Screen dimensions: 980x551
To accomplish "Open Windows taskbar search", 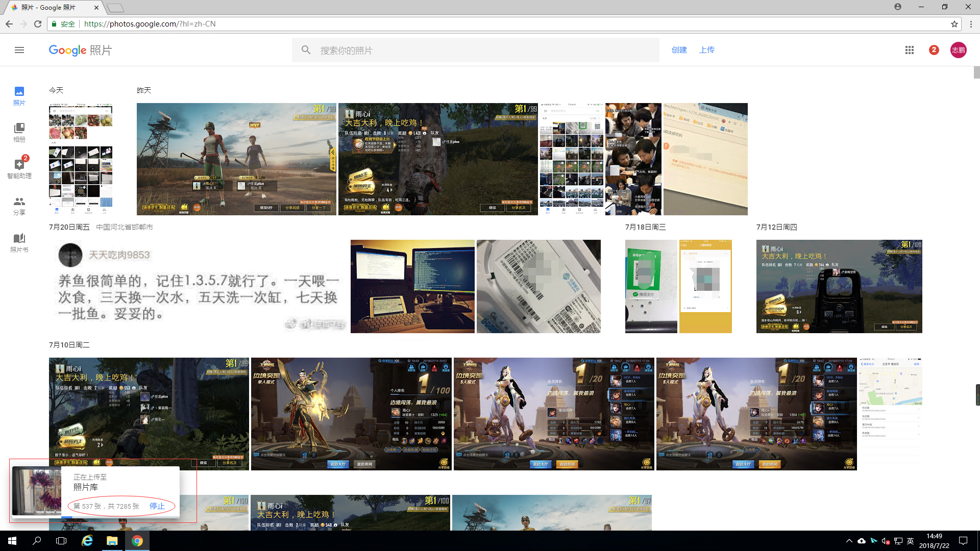I will tap(37, 541).
